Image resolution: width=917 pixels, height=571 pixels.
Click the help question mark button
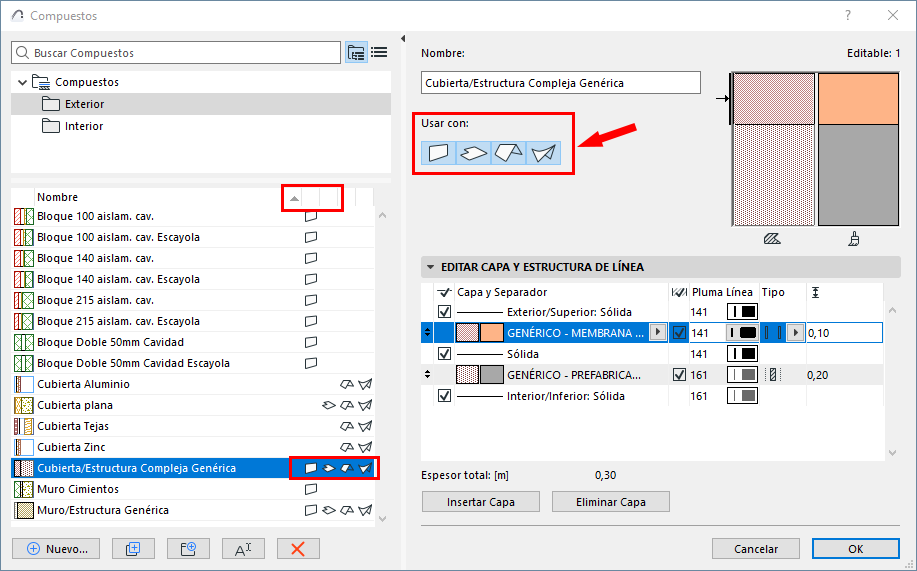point(848,16)
